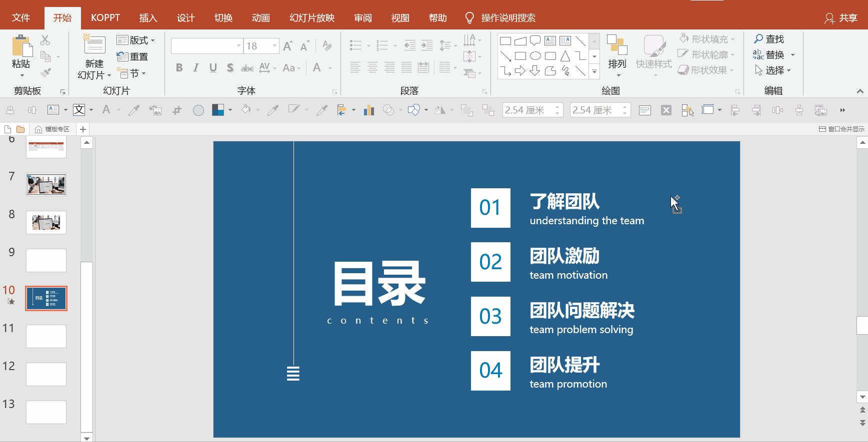This screenshot has height=442, width=868.
Task: Open the 版式 layout dropdown
Action: (135, 40)
